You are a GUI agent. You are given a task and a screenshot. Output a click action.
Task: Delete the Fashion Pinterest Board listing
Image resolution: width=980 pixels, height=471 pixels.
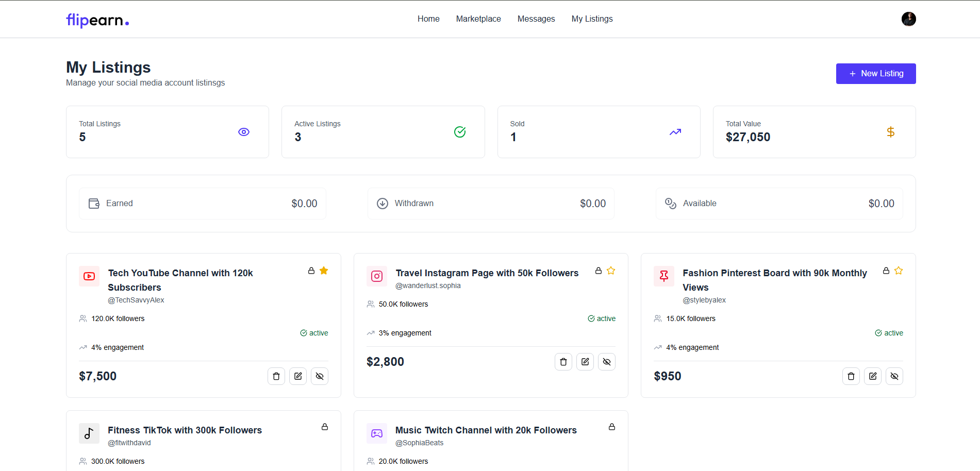click(851, 376)
